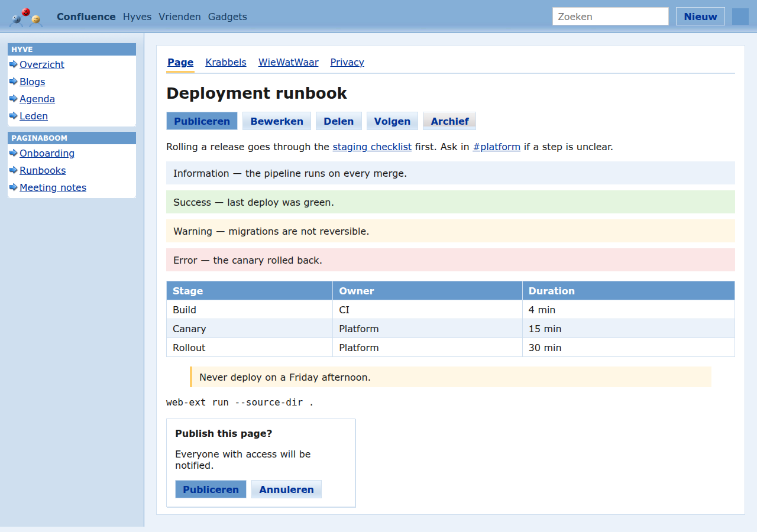This screenshot has width=757, height=532.
Task: Click the Canary table cell
Action: pos(250,329)
